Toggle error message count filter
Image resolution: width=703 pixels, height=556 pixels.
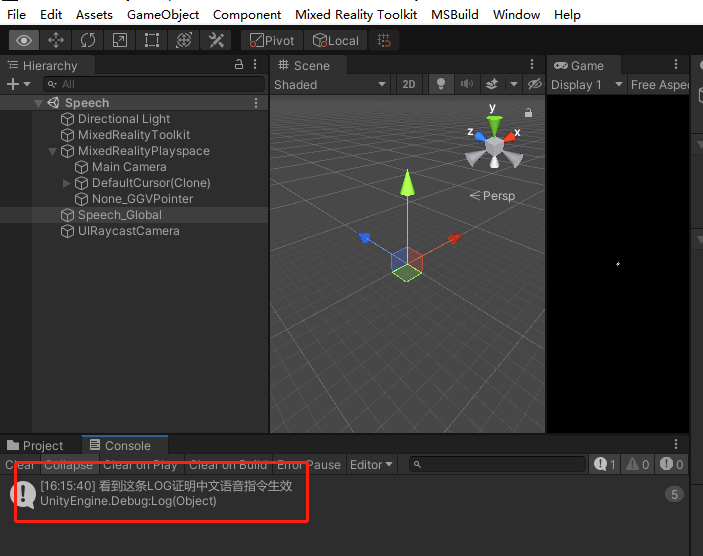pyautogui.click(x=671, y=465)
